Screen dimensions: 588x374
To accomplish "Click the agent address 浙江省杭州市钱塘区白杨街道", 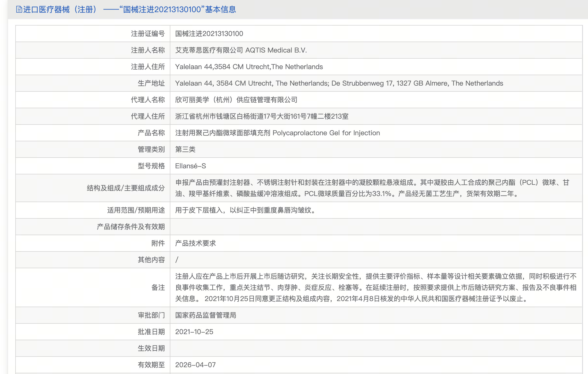I will point(262,116).
